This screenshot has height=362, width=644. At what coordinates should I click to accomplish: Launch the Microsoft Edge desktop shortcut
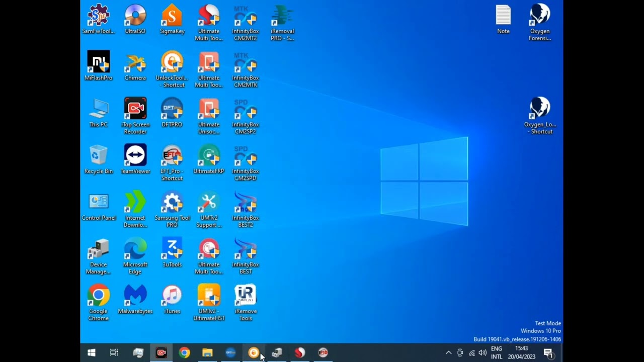(135, 256)
